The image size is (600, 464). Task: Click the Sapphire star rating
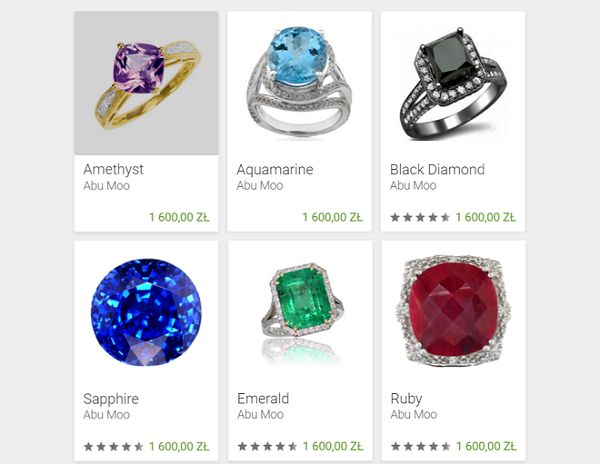pyautogui.click(x=113, y=446)
